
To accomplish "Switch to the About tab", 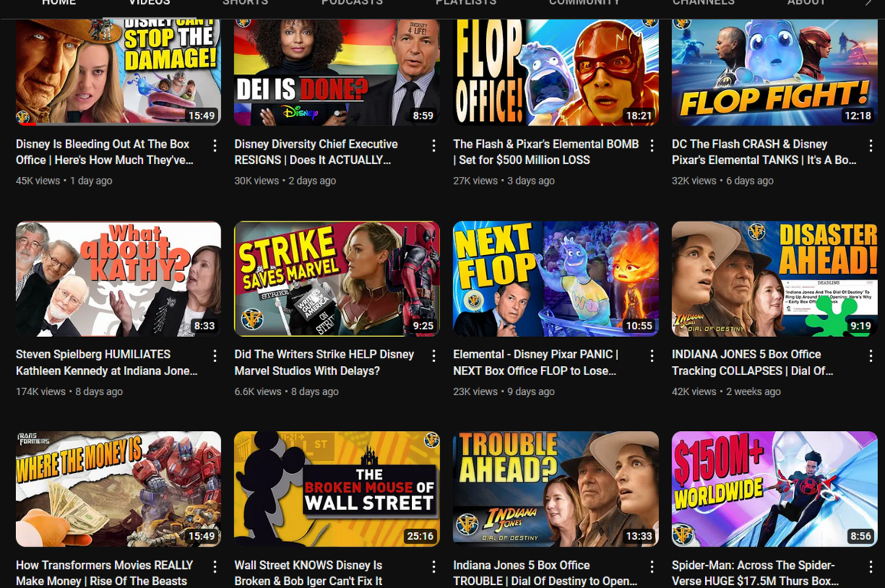I will [806, 3].
